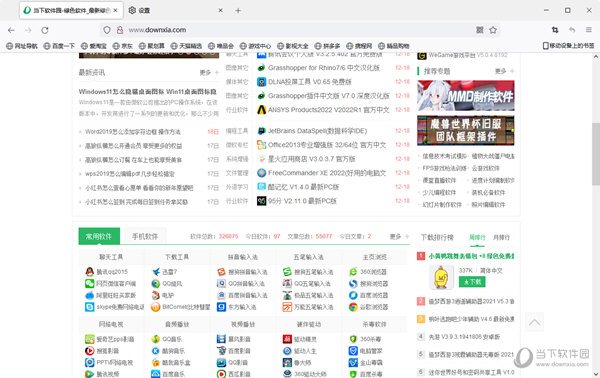Open DLNA投屏工具 V0.65 link
Viewport: 600px width, 378px height.
tap(310, 82)
